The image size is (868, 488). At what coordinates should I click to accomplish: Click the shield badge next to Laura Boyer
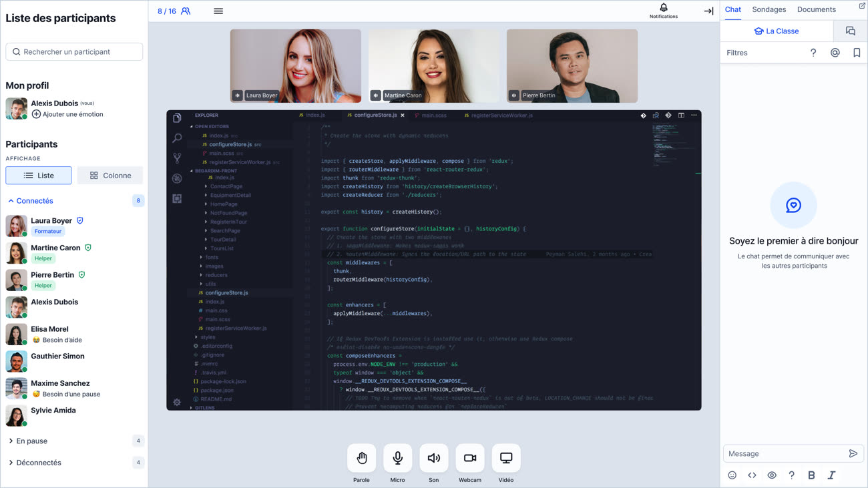coord(80,220)
